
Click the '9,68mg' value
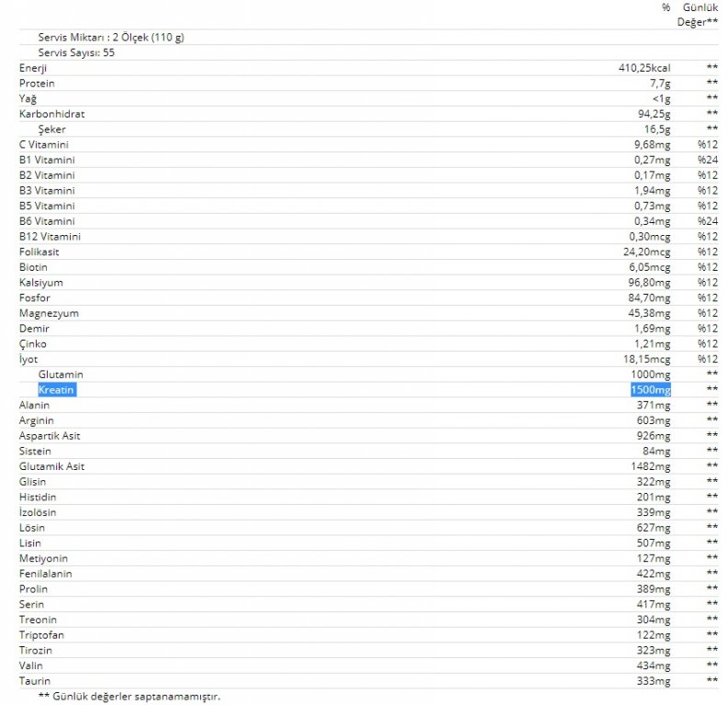point(653,145)
